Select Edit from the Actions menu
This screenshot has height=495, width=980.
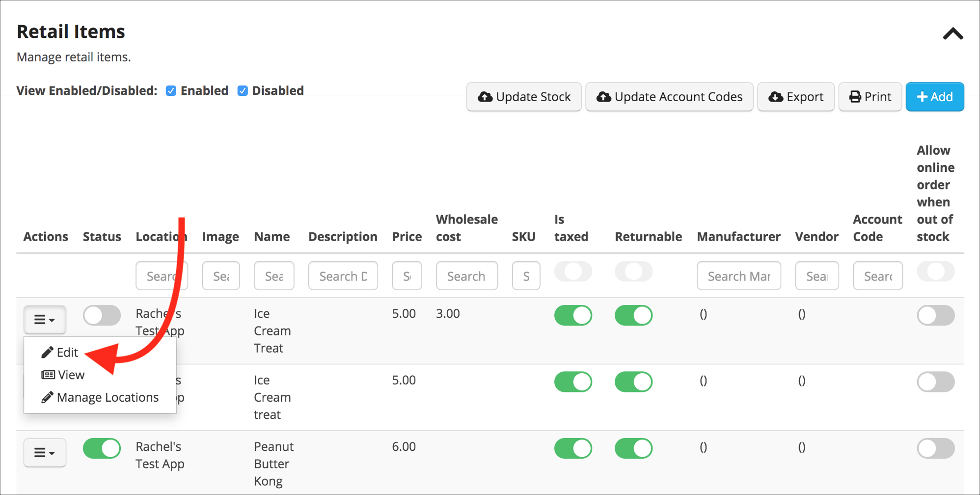point(67,352)
